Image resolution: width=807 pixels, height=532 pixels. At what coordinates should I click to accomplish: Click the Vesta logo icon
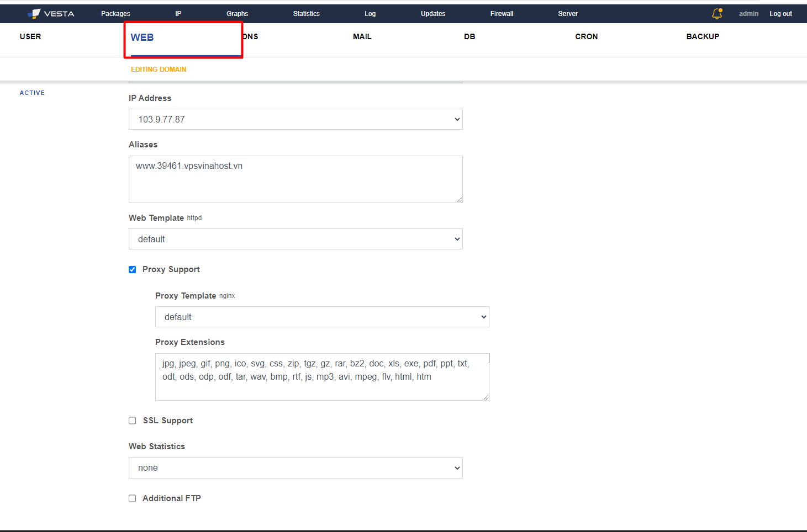point(35,13)
